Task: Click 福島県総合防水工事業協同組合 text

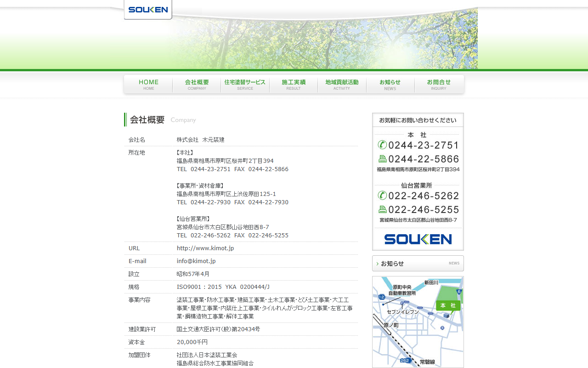Action: [215, 363]
